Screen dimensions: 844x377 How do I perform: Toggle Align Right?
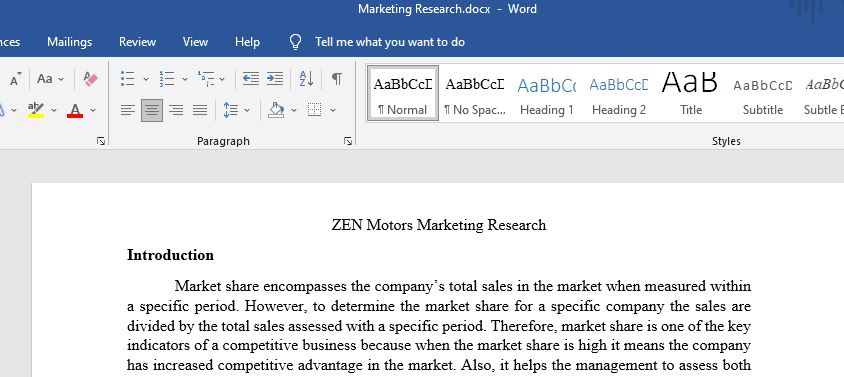pos(176,110)
